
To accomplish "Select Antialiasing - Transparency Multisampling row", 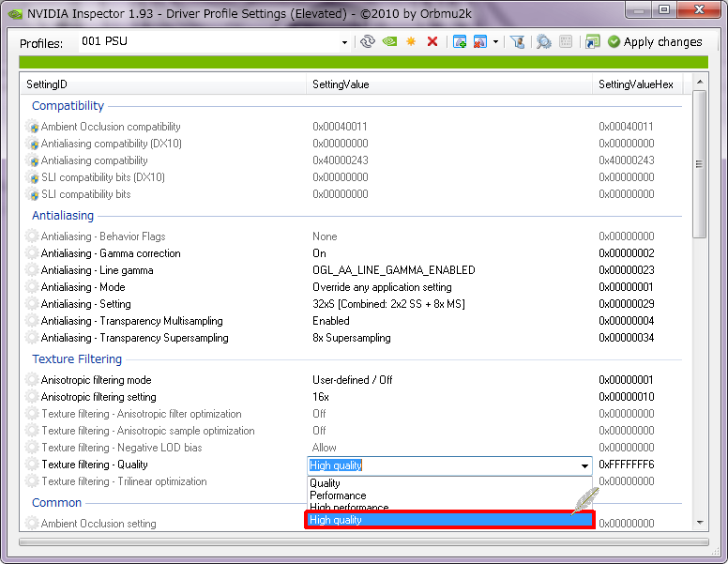I will tap(353, 321).
